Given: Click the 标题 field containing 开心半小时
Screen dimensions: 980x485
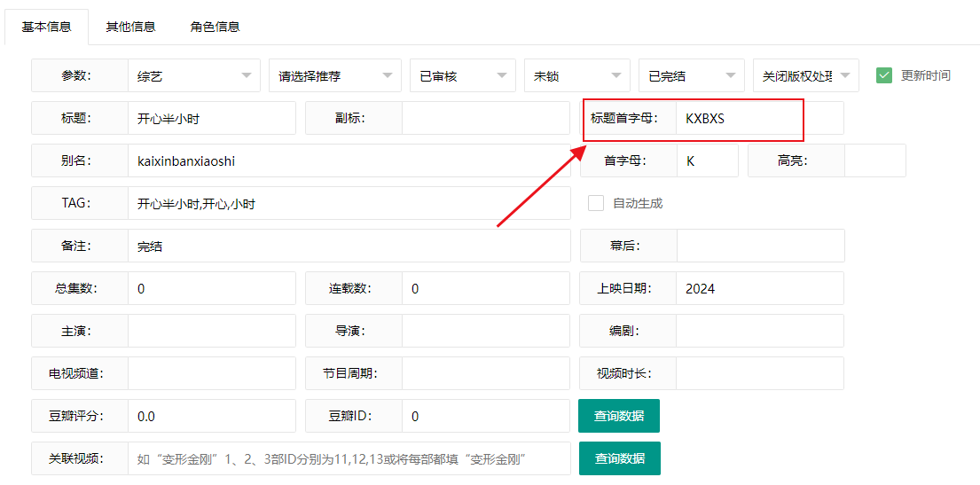Looking at the screenshot, I should click(211, 118).
